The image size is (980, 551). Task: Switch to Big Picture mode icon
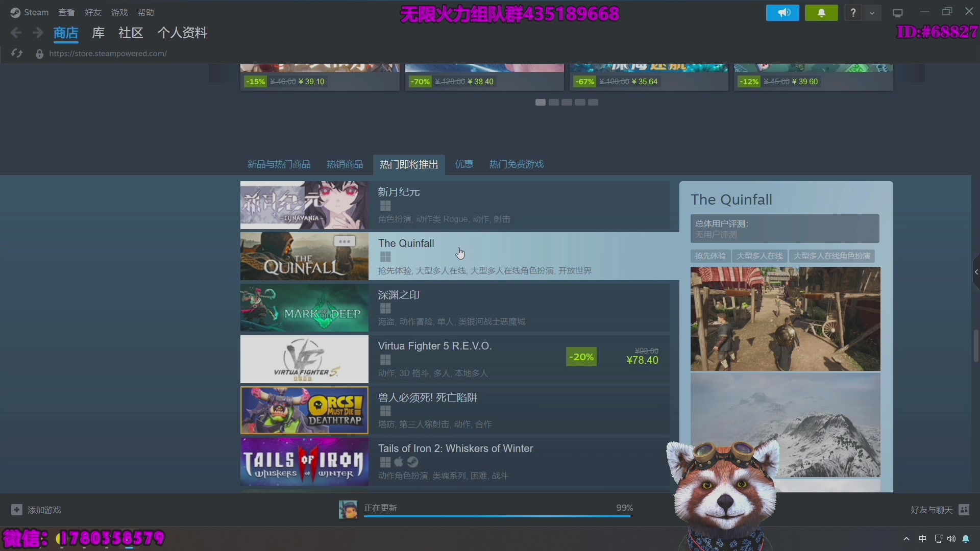click(x=898, y=13)
